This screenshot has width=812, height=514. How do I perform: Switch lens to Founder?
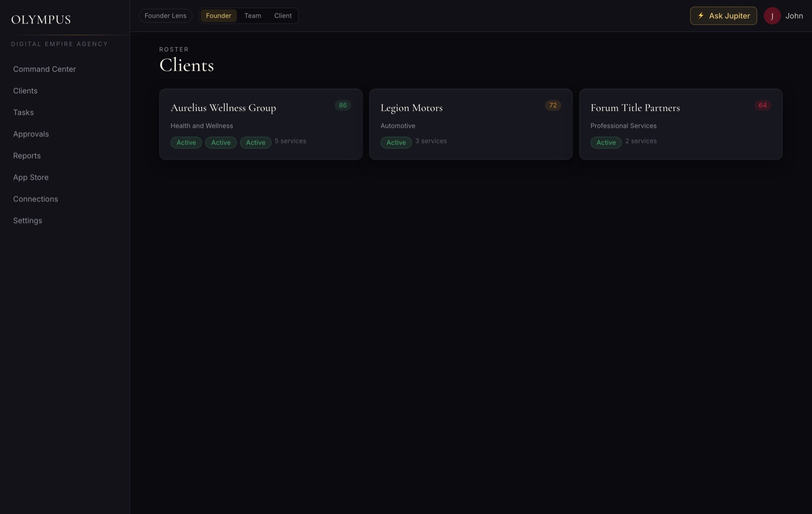click(219, 16)
